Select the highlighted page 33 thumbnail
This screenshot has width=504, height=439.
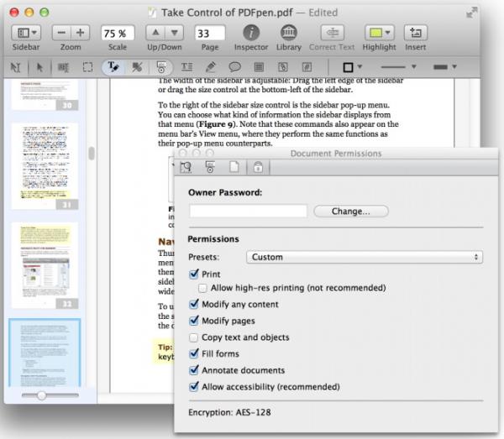[45, 353]
